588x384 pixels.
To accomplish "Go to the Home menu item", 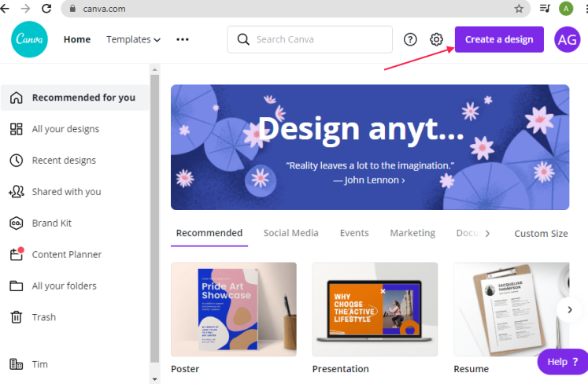I will pyautogui.click(x=77, y=39).
